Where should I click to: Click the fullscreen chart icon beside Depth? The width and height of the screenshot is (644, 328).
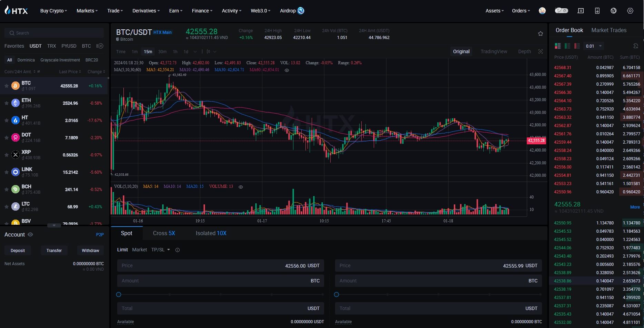(x=540, y=51)
